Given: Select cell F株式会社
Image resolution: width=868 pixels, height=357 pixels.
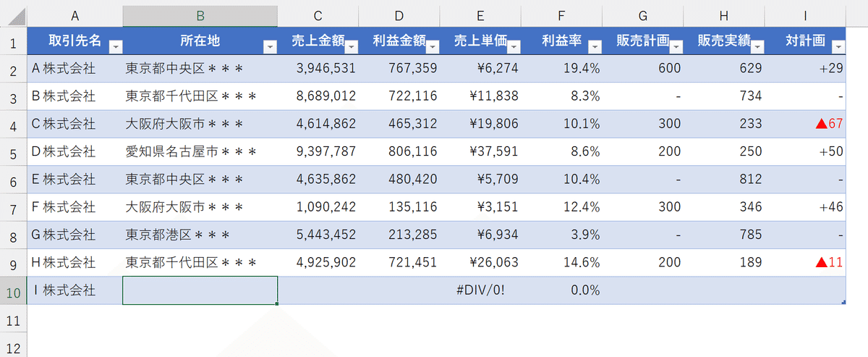Looking at the screenshot, I should (x=75, y=207).
